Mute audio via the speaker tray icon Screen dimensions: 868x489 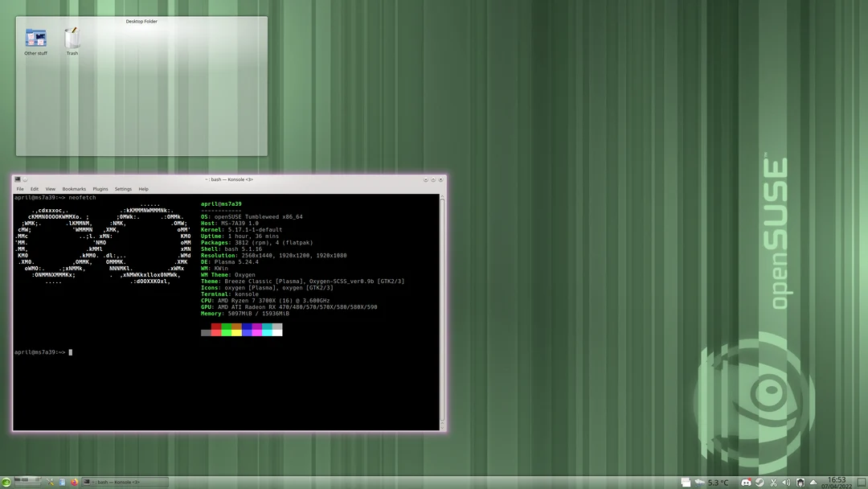tap(787, 482)
